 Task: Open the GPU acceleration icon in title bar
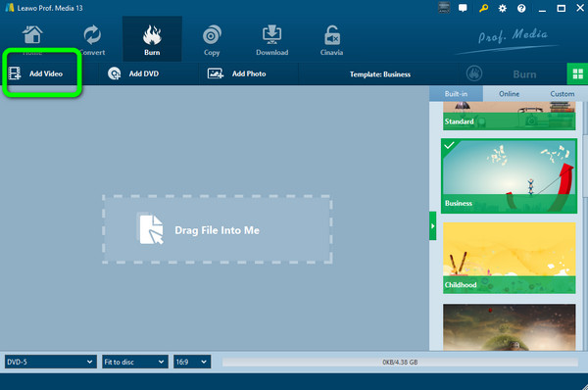pyautogui.click(x=444, y=8)
